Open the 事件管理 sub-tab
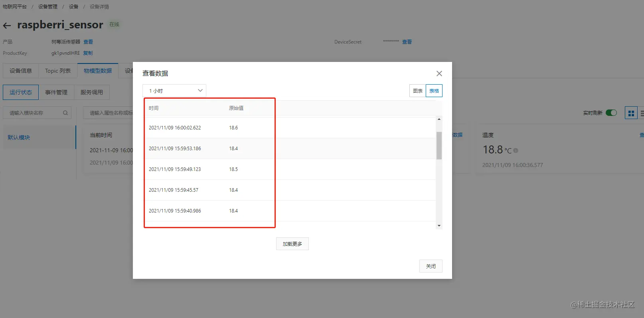The image size is (644, 318). [x=56, y=92]
